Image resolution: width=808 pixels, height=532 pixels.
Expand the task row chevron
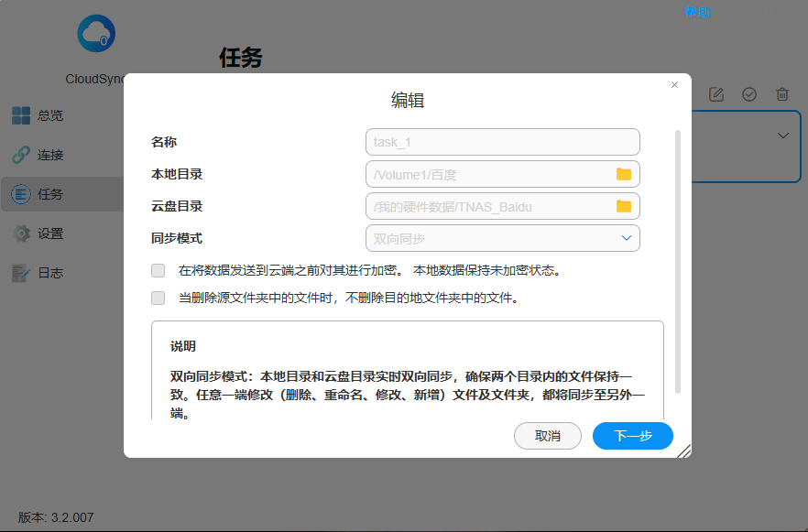[783, 136]
